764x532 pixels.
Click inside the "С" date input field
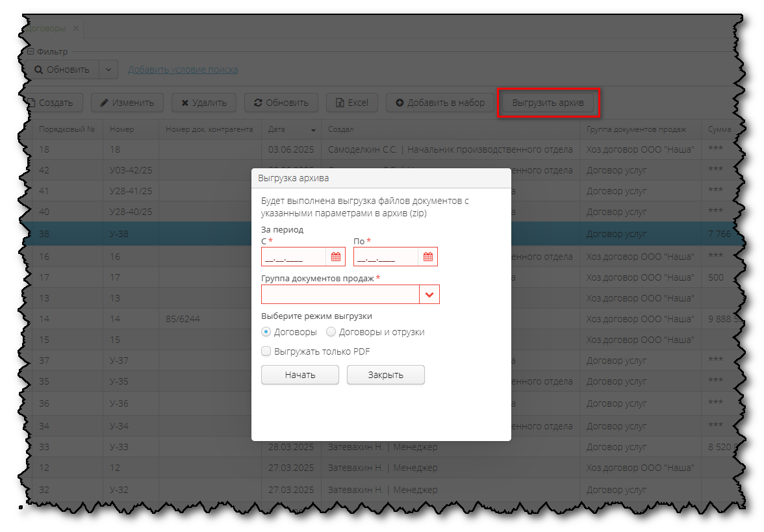click(x=292, y=256)
